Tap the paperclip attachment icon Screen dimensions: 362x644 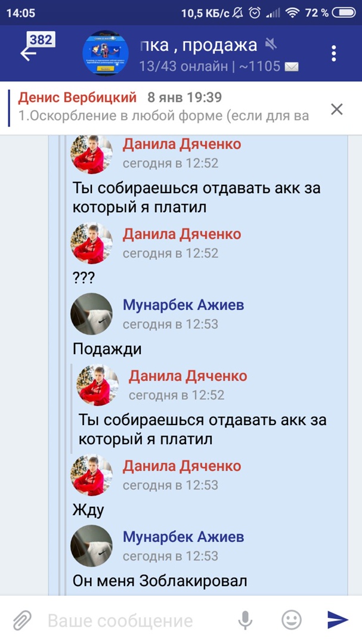click(22, 620)
